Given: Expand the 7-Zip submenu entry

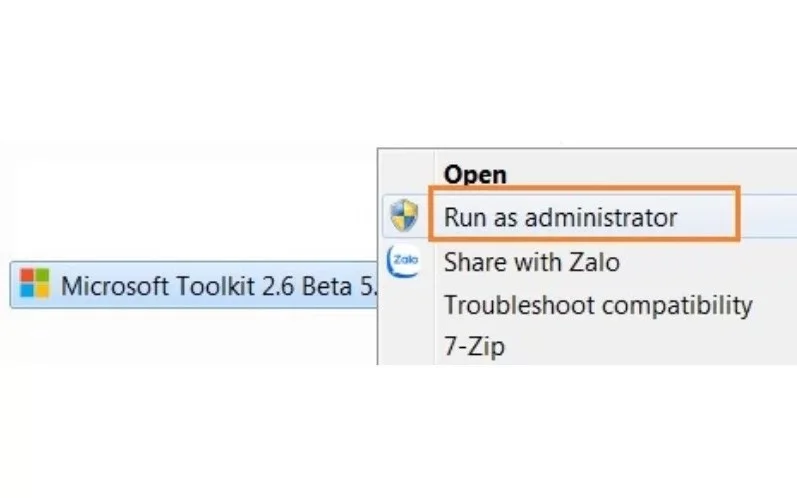Looking at the screenshot, I should tap(474, 347).
